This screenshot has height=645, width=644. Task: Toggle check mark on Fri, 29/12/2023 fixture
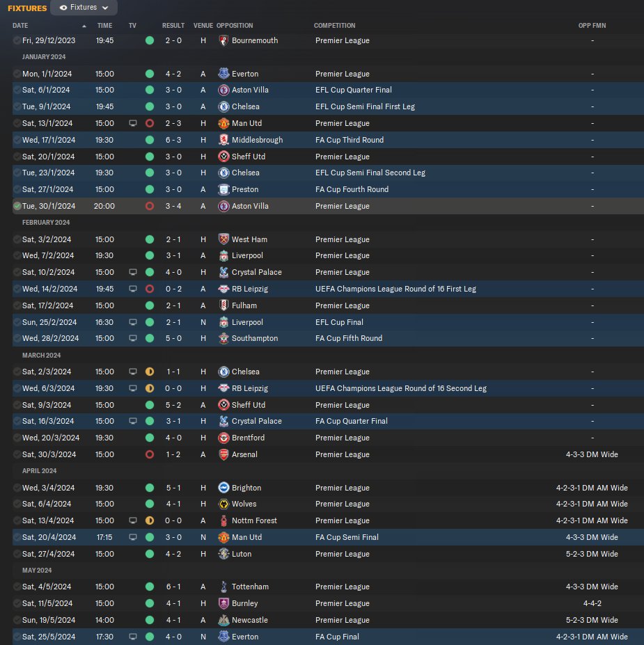click(x=17, y=41)
